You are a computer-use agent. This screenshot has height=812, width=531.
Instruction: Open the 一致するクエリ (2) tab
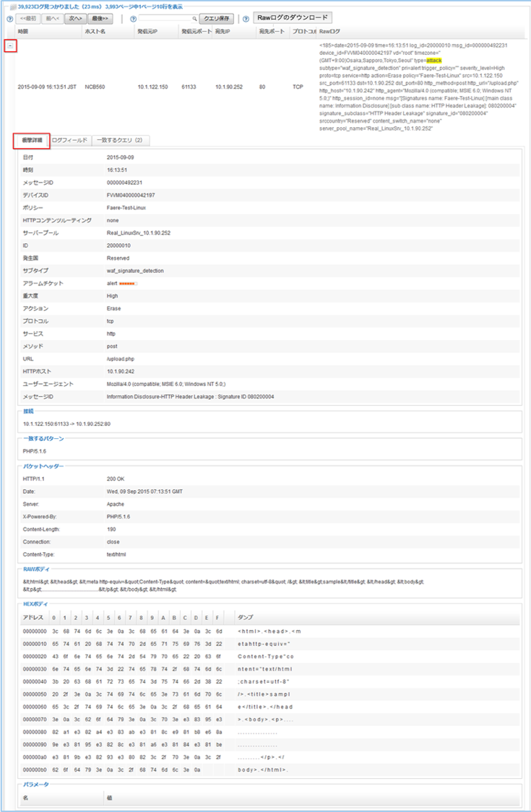pos(121,140)
